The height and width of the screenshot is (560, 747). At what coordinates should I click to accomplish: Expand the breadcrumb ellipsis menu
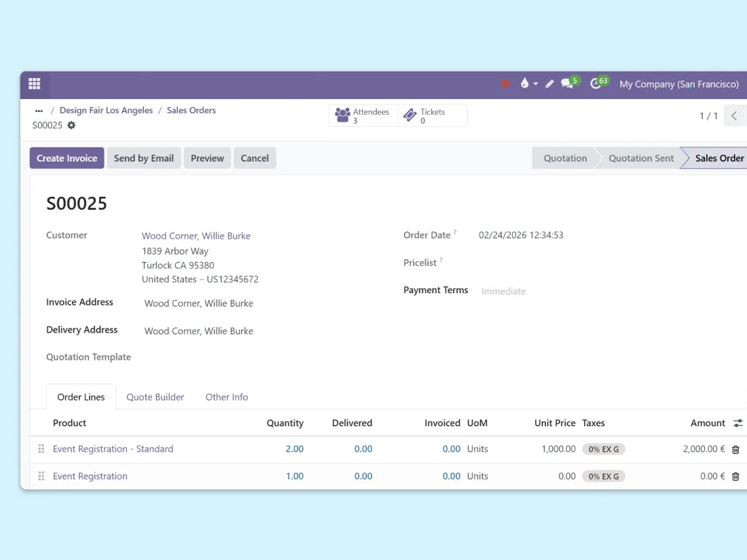point(39,111)
